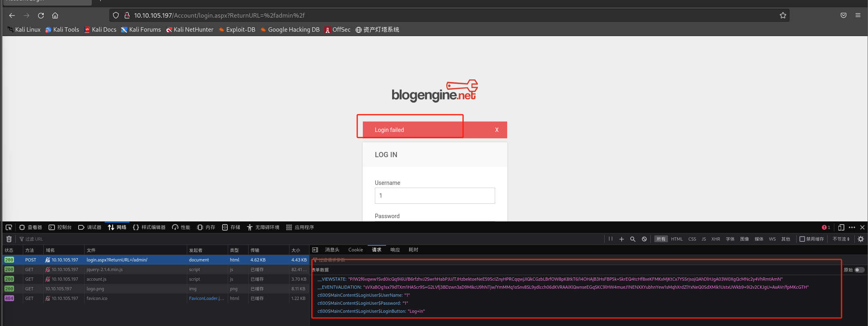868x326 pixels.
Task: Click the insecure connection lock icon
Action: 127,16
